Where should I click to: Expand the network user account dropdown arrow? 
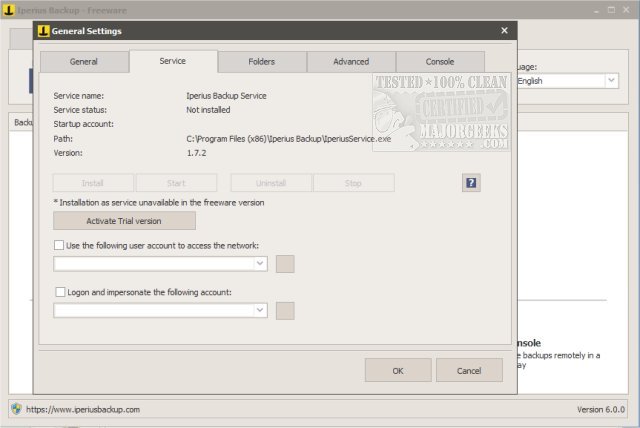[260, 264]
